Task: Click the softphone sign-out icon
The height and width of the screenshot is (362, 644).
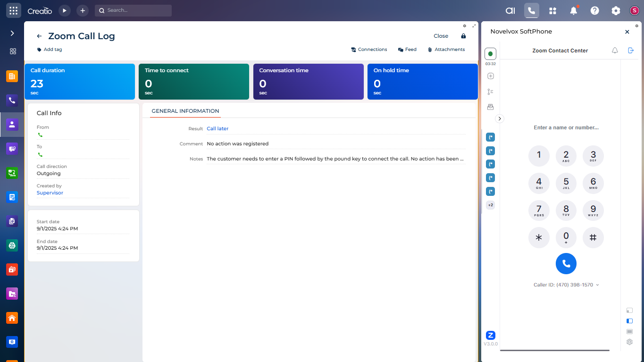Action: tap(631, 51)
